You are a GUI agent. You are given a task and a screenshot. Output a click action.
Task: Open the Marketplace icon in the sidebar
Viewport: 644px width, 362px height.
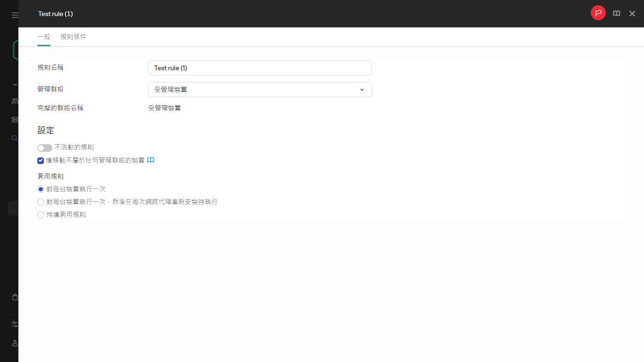pos(15,296)
